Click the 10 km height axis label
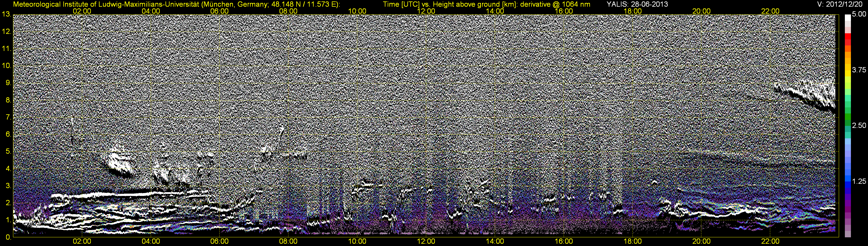The width and height of the screenshot is (868, 246). tap(6, 66)
